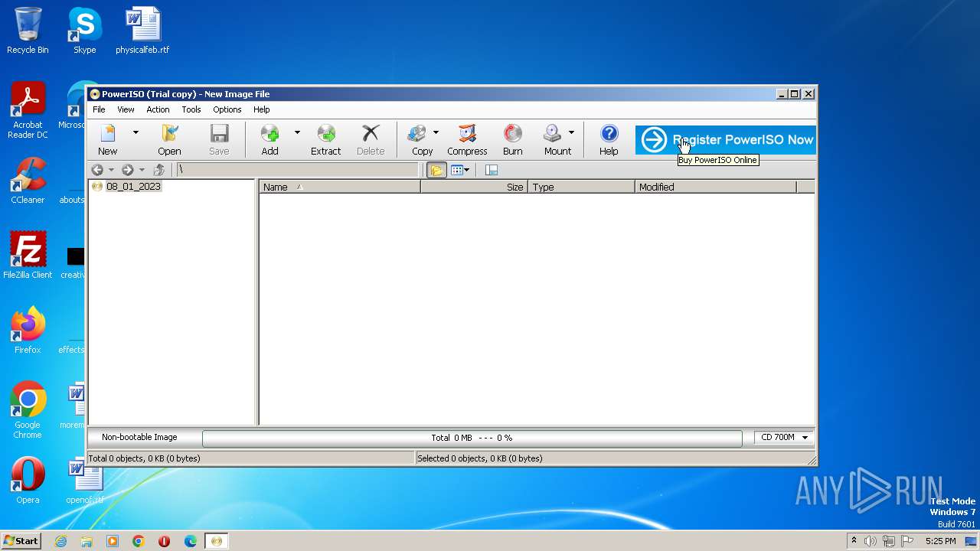
Task: Open the CD 700M media size dropdown
Action: (785, 438)
